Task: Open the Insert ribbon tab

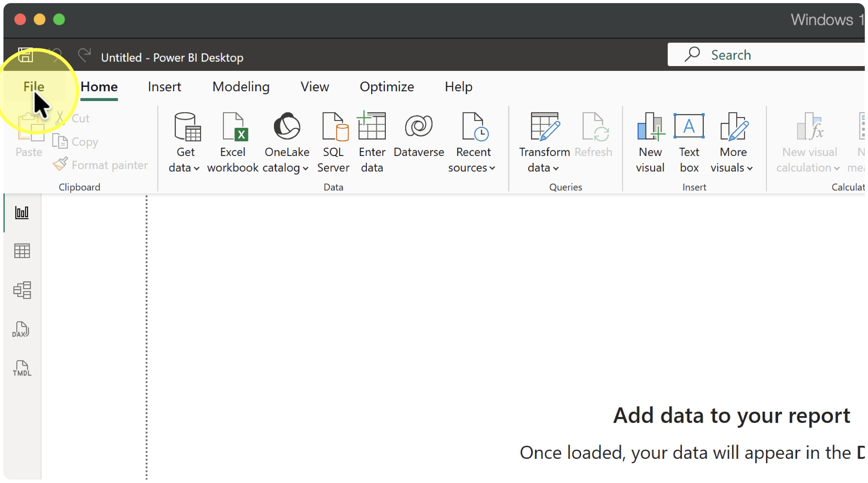Action: pos(164,86)
